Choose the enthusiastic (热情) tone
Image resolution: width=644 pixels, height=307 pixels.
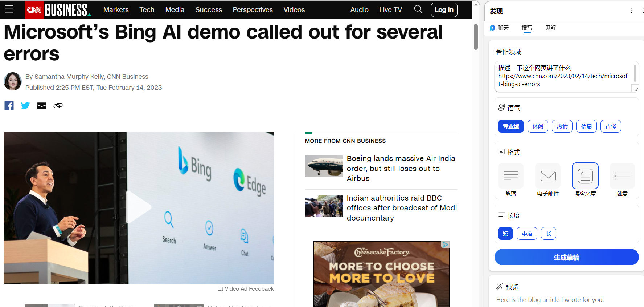click(x=562, y=126)
